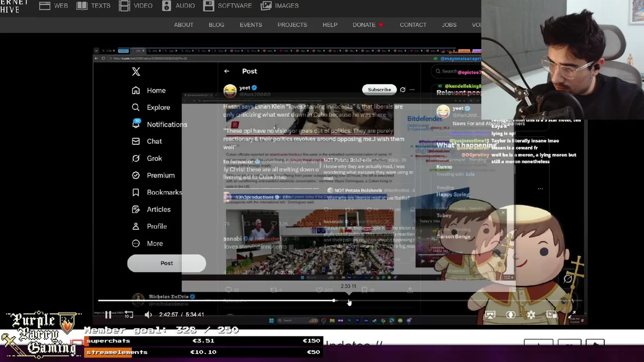Go to the ABOUT page

coord(184,25)
